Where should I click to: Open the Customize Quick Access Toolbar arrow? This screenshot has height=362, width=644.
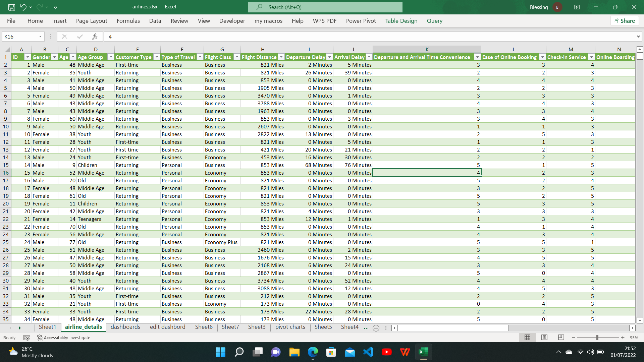tap(55, 7)
